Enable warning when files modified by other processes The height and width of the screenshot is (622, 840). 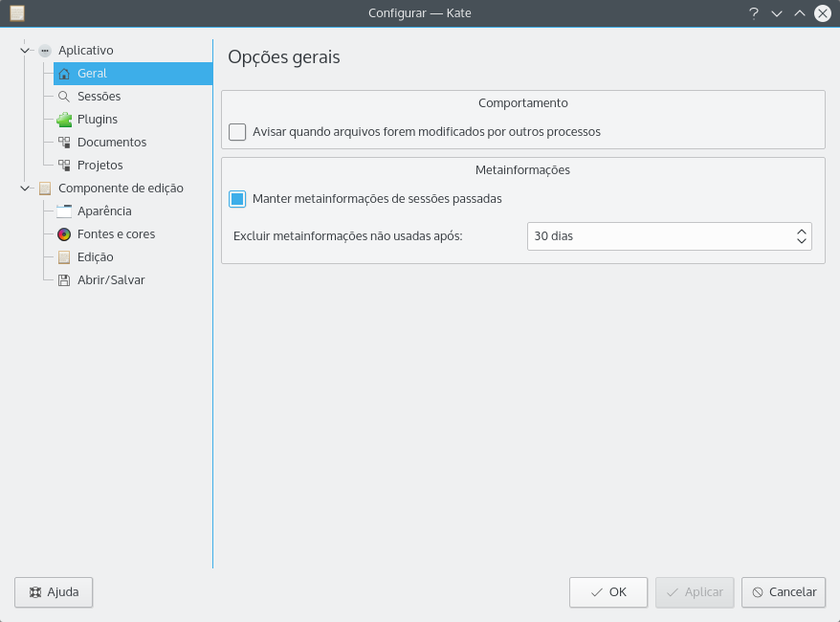(237, 132)
